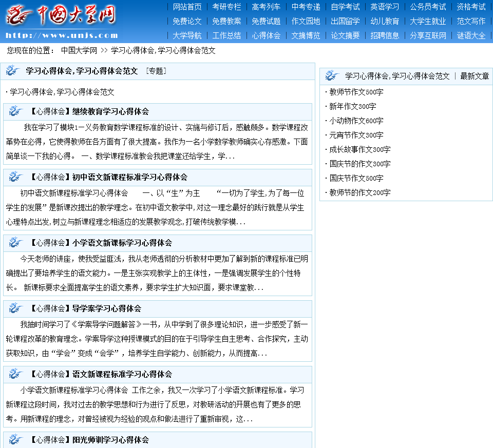Click bulleted 学习心得体会,学习心得体会范文 link below header
Screen dimensions: 493x448
coord(62,92)
